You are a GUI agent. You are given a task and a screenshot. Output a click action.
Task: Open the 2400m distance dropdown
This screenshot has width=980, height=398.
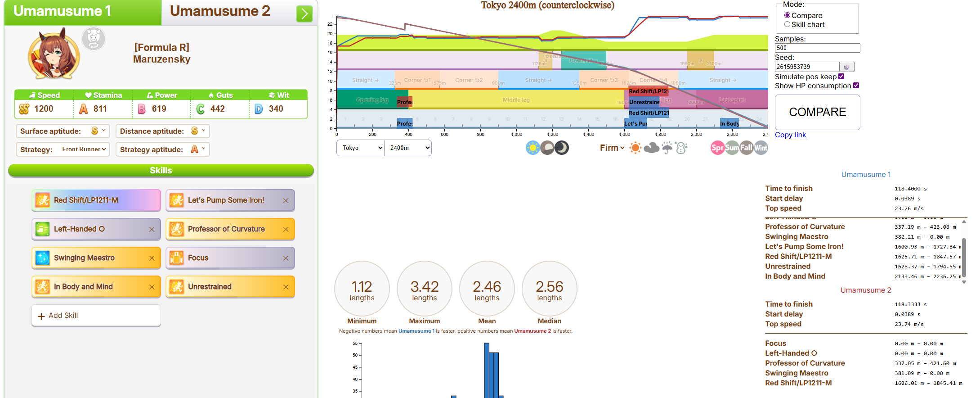click(408, 148)
